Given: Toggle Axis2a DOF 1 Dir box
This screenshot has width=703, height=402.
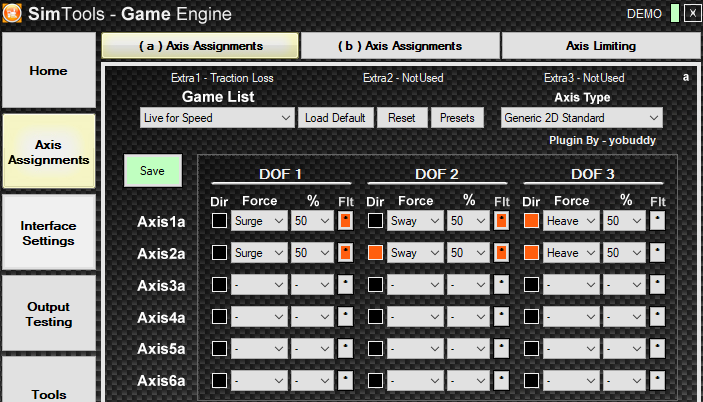Looking at the screenshot, I should pos(219,252).
